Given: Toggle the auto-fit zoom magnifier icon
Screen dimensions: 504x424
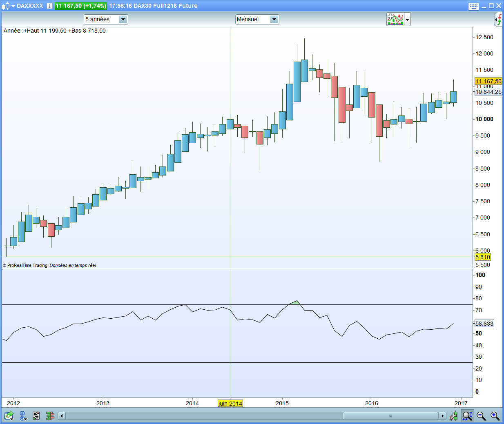Looking at the screenshot, I should coord(468,416).
